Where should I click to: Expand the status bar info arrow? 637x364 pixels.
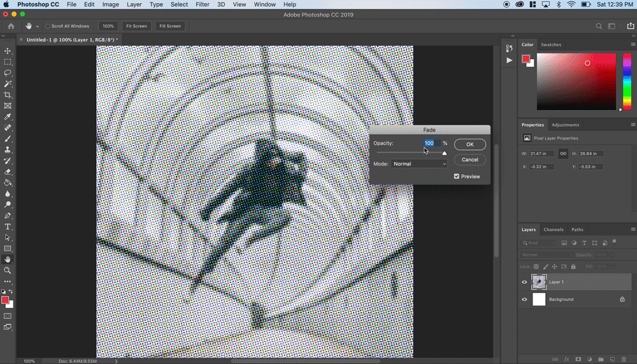point(116,361)
